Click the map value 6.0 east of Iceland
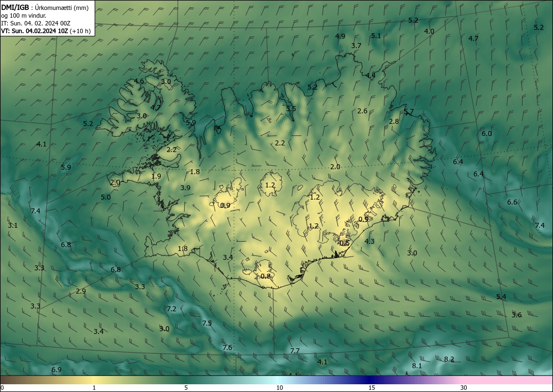 pos(487,133)
